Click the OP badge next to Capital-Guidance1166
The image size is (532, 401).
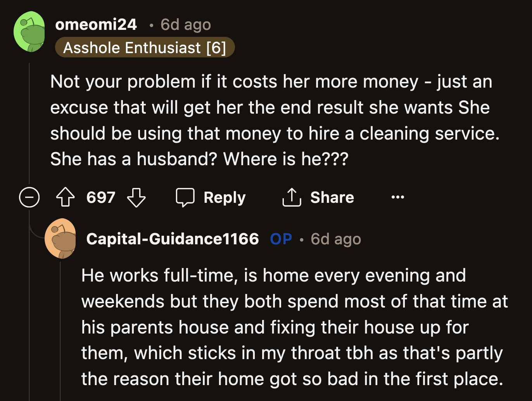280,239
